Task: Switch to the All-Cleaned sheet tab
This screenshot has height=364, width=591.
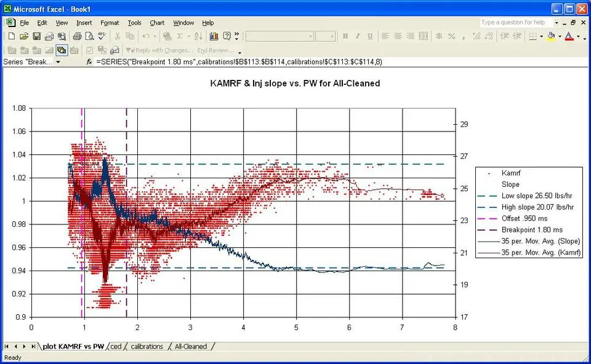Action: [x=191, y=346]
